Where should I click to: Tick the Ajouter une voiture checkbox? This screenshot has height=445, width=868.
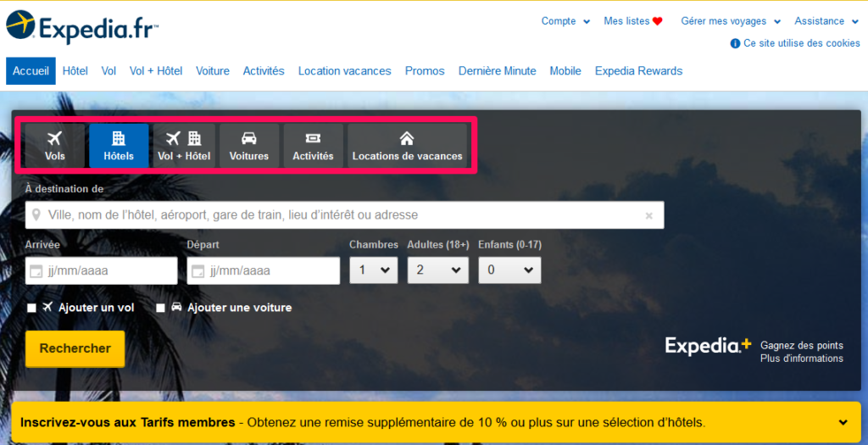coord(160,308)
